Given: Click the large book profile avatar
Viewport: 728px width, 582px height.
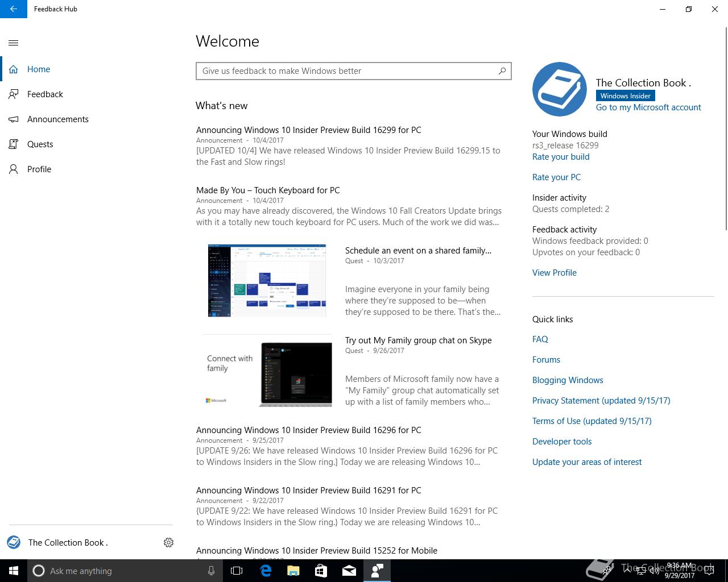Looking at the screenshot, I should pyautogui.click(x=560, y=89).
